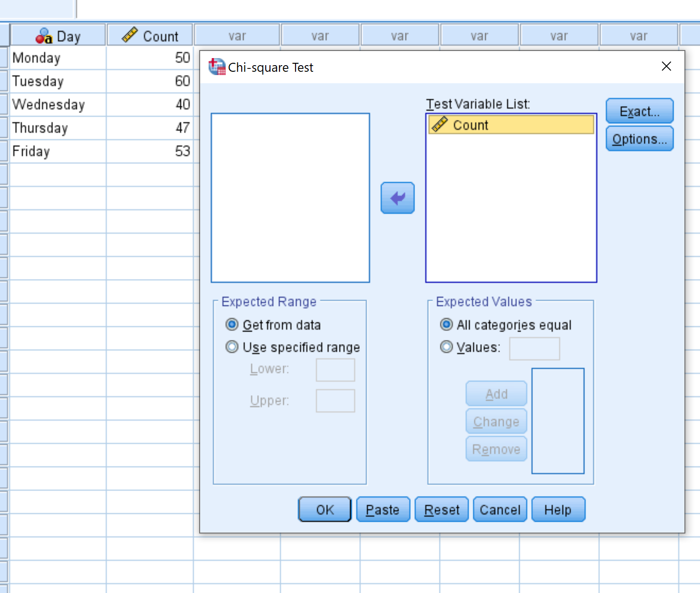The width and height of the screenshot is (700, 593).
Task: Cancel the Chi-square Test dialog
Action: tap(500, 509)
